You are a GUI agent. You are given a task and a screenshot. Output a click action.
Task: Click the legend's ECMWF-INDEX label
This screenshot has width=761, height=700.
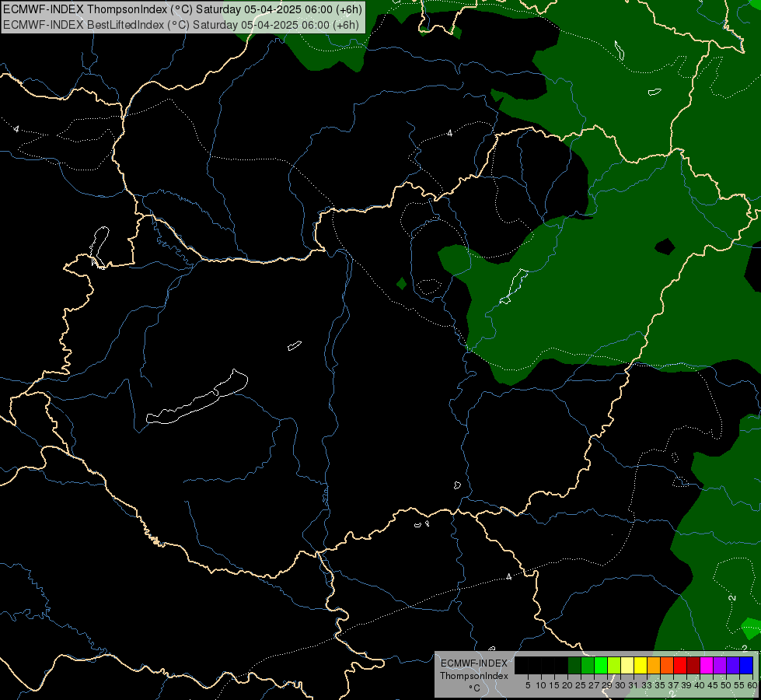474,663
